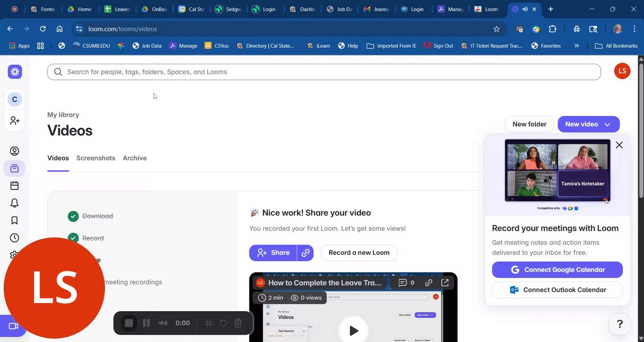Open the Leaves browser tab
The image size is (644, 342).
[x=117, y=9]
